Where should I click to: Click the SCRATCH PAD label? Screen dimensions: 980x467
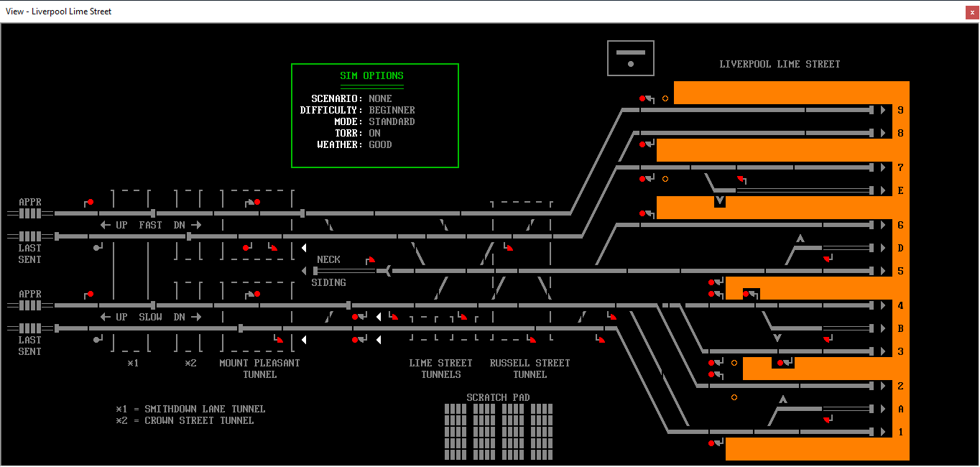tap(498, 397)
